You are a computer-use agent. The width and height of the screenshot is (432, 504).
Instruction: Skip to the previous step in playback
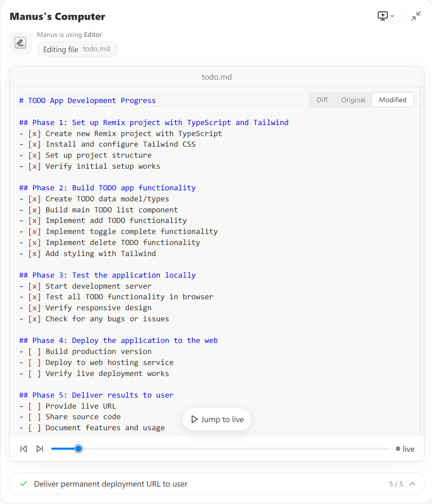tap(24, 449)
